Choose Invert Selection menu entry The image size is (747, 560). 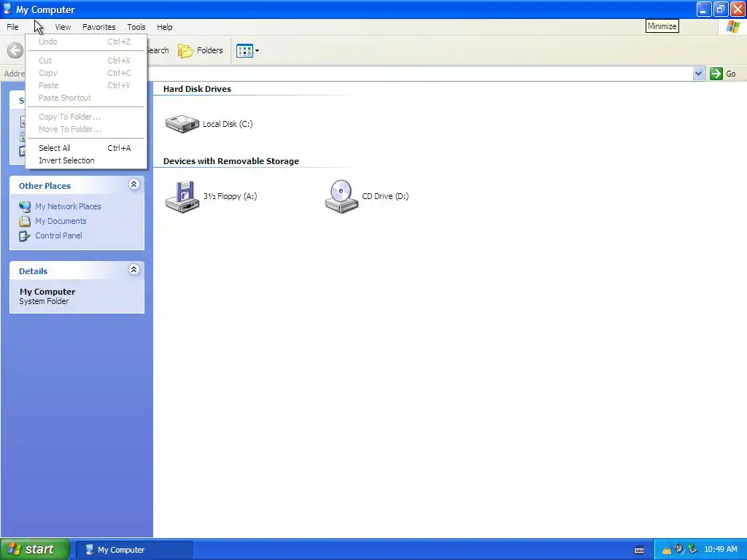coord(86,160)
